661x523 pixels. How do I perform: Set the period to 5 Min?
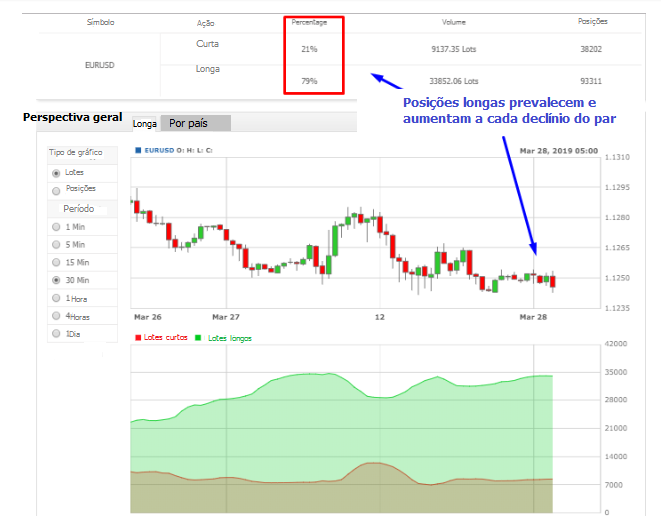(55, 245)
